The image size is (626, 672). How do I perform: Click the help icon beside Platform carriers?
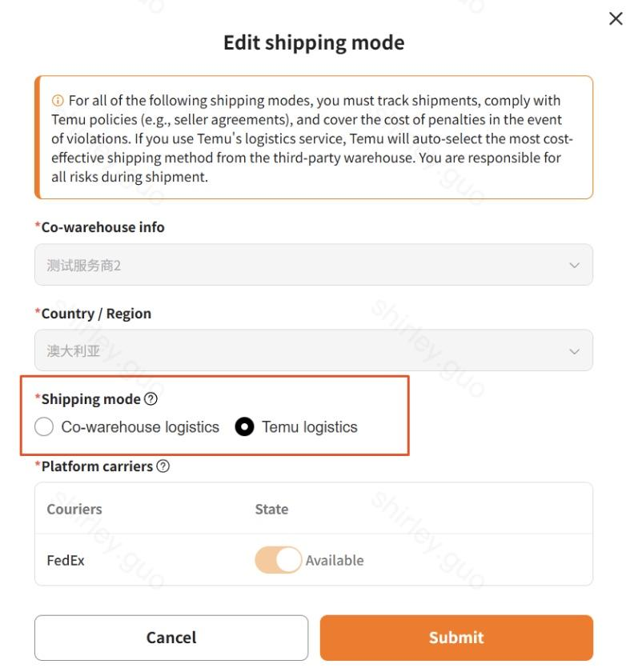pyautogui.click(x=163, y=466)
